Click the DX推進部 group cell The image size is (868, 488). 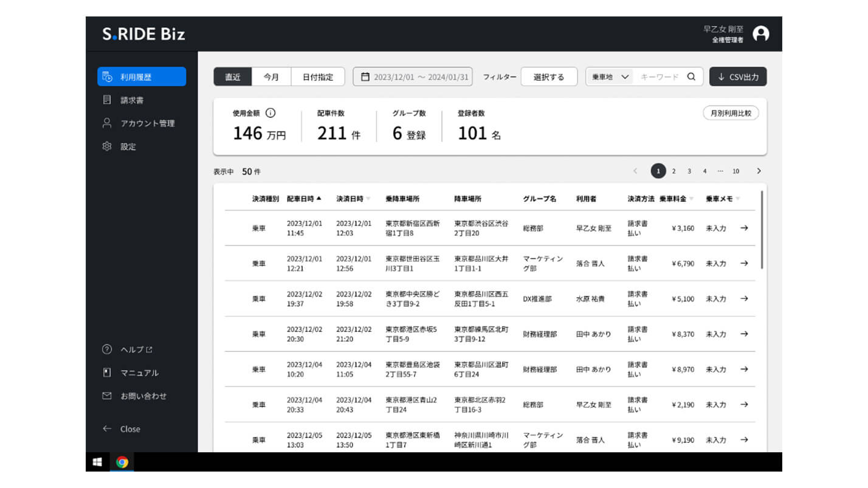537,299
